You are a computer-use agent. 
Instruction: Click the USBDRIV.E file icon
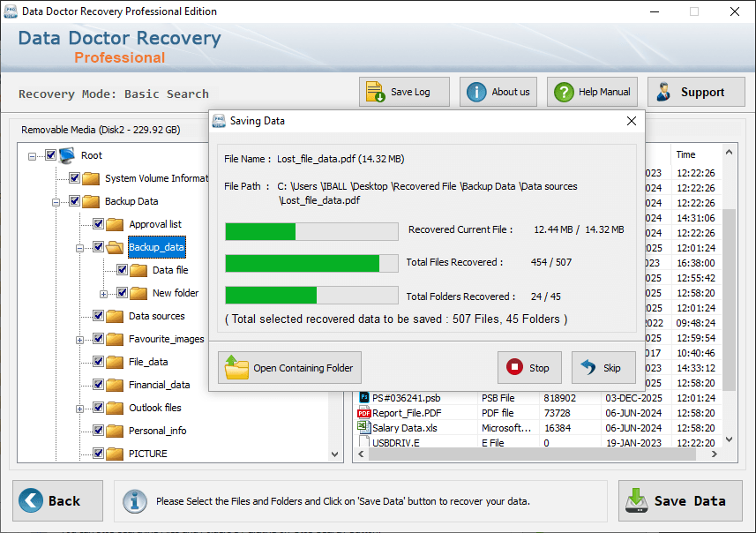point(364,441)
